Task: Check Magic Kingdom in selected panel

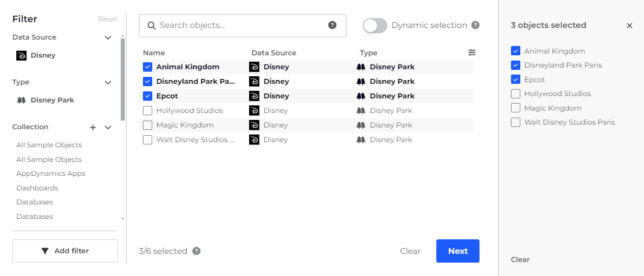Action: click(516, 108)
